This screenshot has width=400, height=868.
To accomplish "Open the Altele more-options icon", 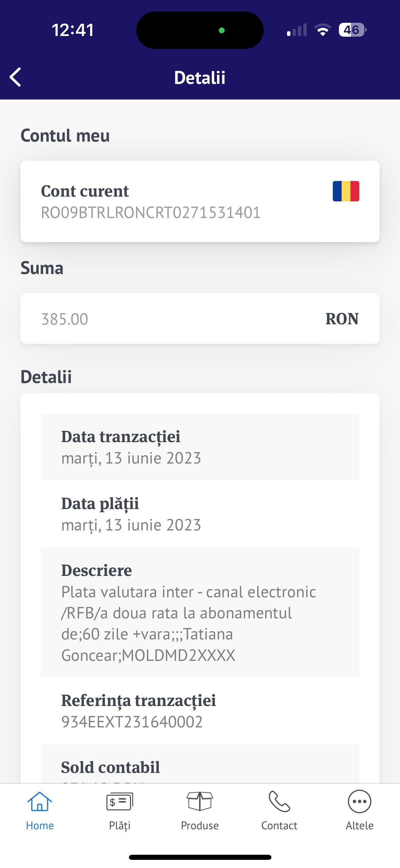I will click(x=359, y=801).
